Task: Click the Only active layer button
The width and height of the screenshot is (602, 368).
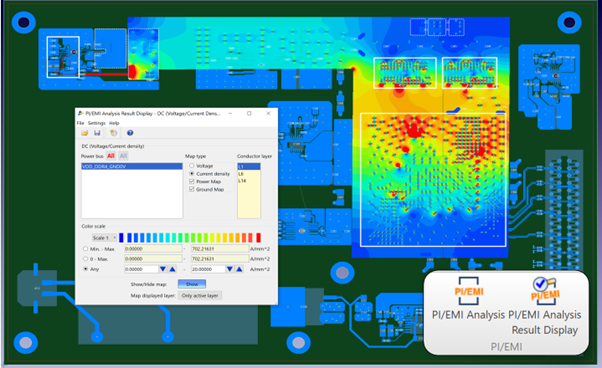Action: pyautogui.click(x=200, y=295)
